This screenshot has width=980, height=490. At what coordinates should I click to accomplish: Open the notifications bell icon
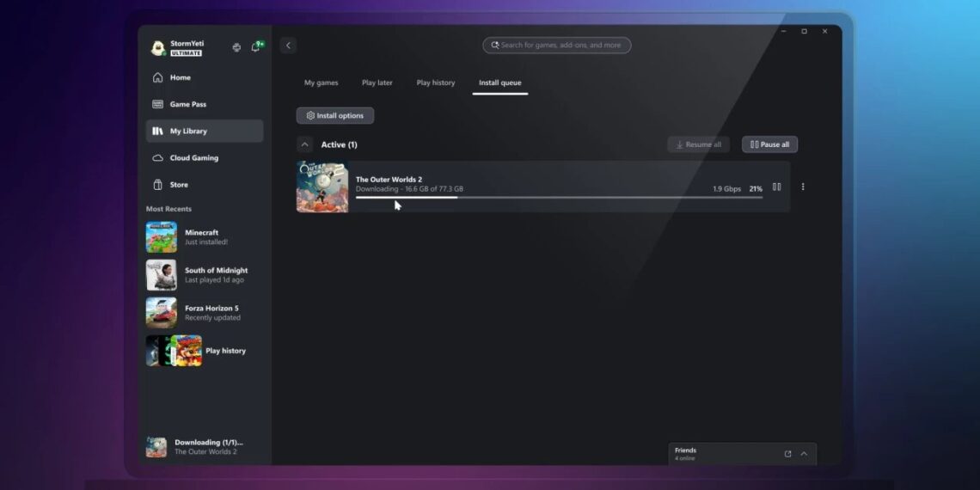(255, 47)
